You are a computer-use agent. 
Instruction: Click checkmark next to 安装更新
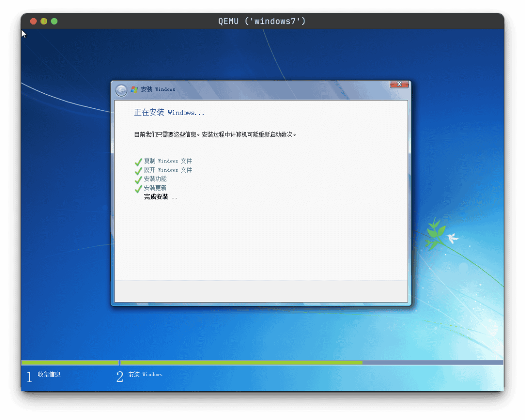[x=138, y=189]
